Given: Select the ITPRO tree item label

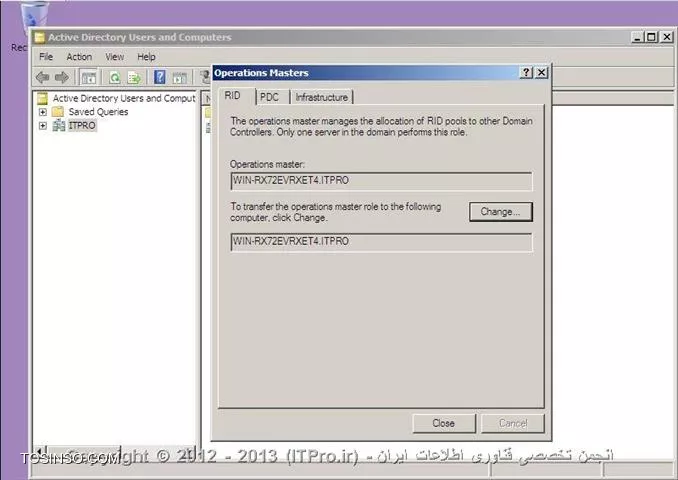Looking at the screenshot, I should pyautogui.click(x=82, y=125).
